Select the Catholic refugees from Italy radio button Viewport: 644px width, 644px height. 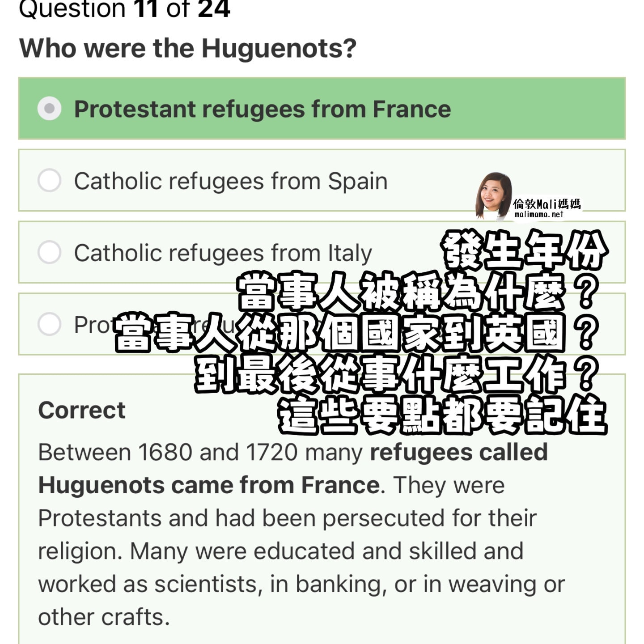[50, 252]
